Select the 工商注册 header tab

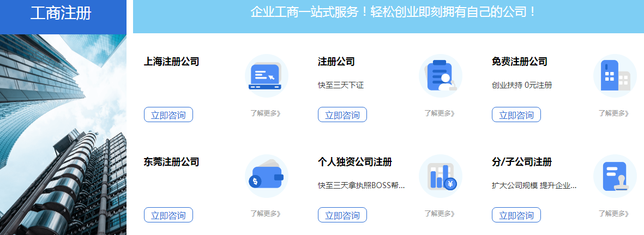[x=61, y=14]
